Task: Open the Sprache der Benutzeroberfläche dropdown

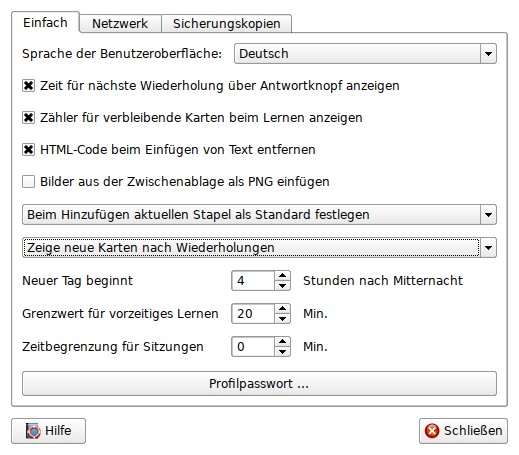Action: point(365,54)
